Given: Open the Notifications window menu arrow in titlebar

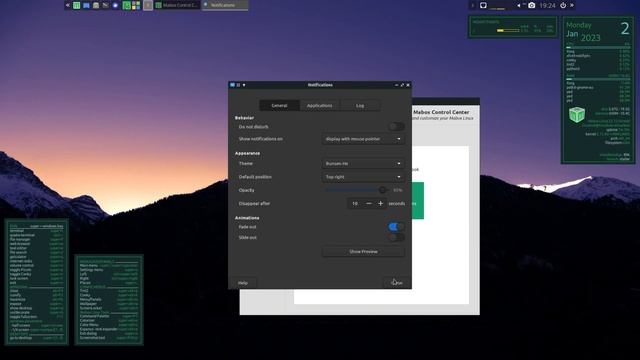Looking at the screenshot, I should click(x=244, y=85).
